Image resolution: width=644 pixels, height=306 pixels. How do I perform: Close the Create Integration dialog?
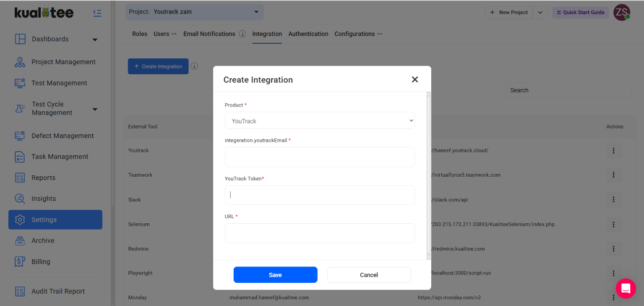(415, 80)
